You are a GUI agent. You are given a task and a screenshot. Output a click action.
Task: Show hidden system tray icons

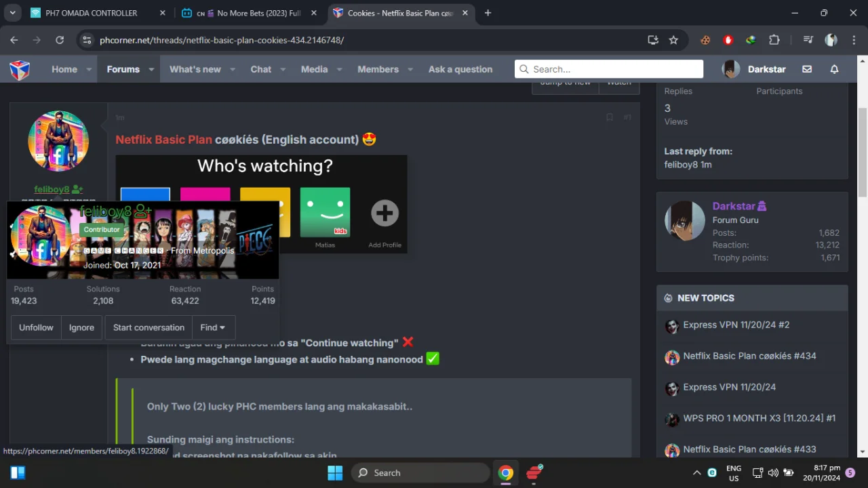click(x=696, y=472)
